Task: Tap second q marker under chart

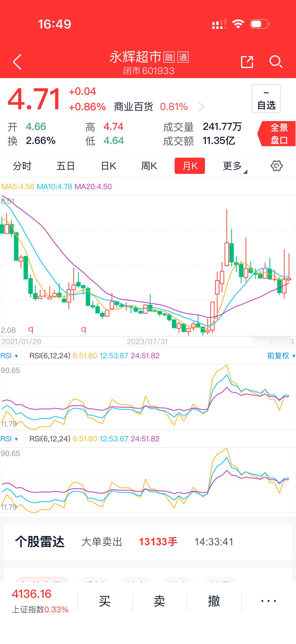Action: pyautogui.click(x=83, y=329)
